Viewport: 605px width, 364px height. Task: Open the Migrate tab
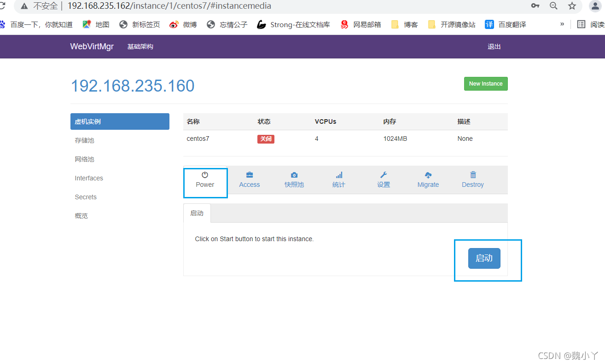(x=428, y=180)
